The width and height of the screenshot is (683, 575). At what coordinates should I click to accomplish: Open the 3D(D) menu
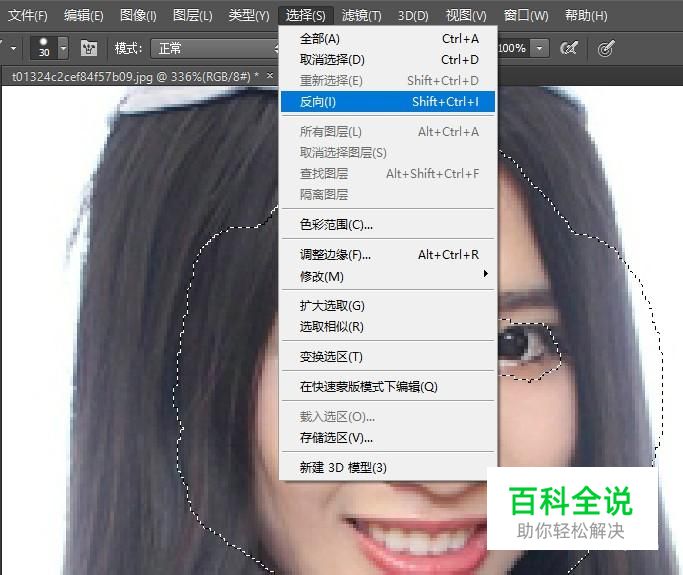413,16
